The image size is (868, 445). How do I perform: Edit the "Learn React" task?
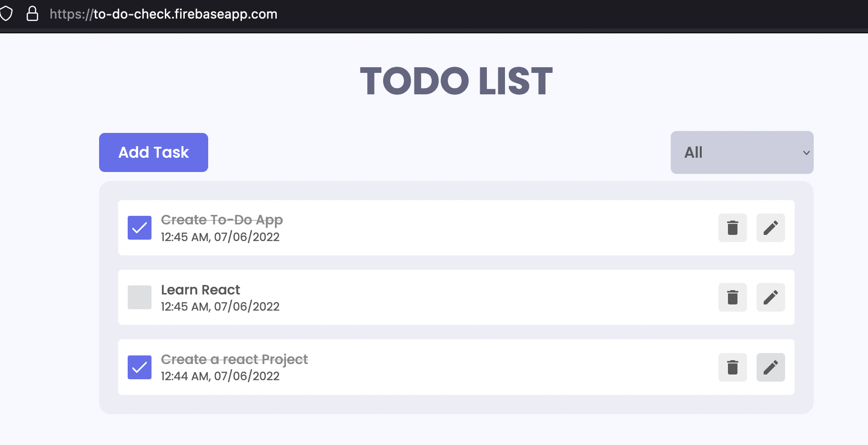770,297
